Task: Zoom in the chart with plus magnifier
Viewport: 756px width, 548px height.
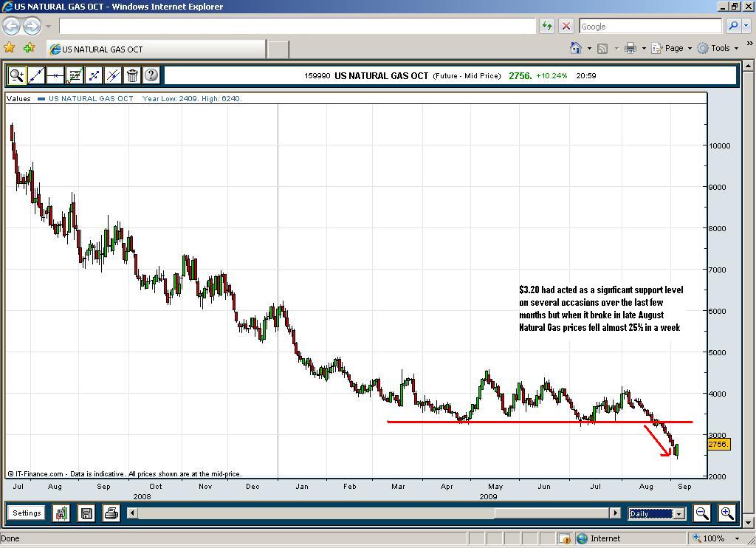Action: click(727, 513)
